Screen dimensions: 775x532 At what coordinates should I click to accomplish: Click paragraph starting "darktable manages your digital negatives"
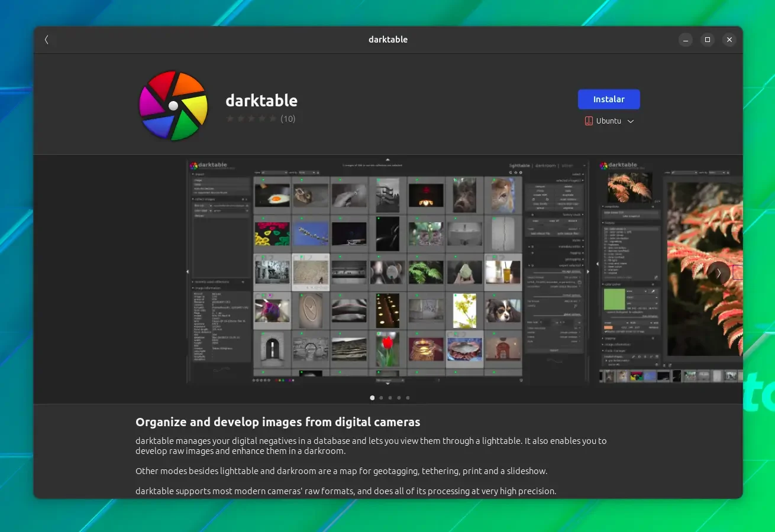pyautogui.click(x=371, y=446)
